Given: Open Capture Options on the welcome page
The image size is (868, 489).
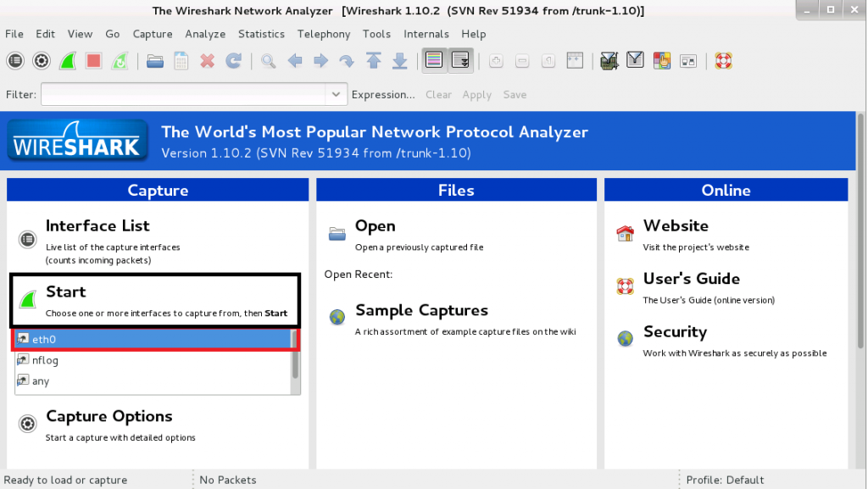Looking at the screenshot, I should click(109, 416).
